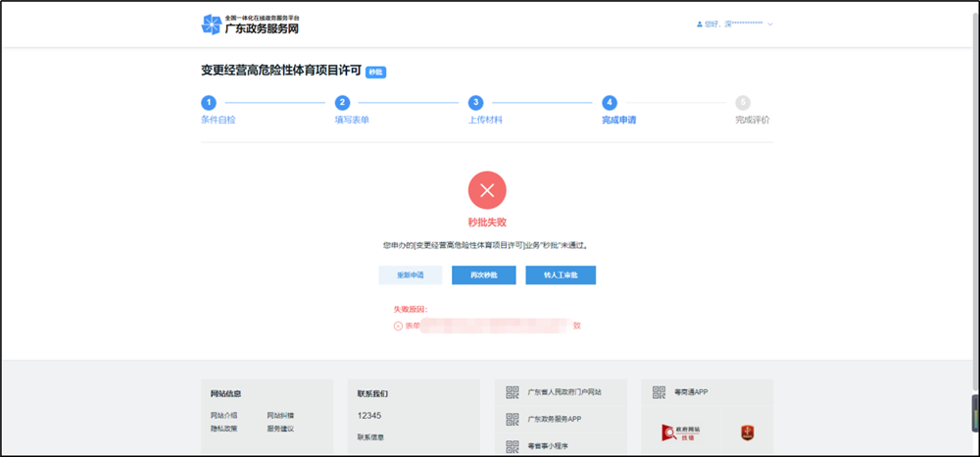The height and width of the screenshot is (457, 980).
Task: Select step 5 circle 完成评价
Action: (743, 103)
